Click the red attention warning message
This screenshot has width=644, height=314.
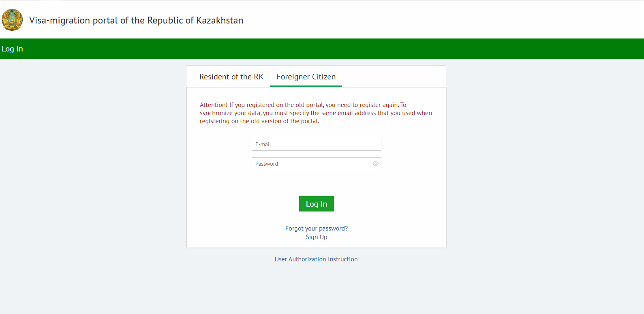pos(316,113)
